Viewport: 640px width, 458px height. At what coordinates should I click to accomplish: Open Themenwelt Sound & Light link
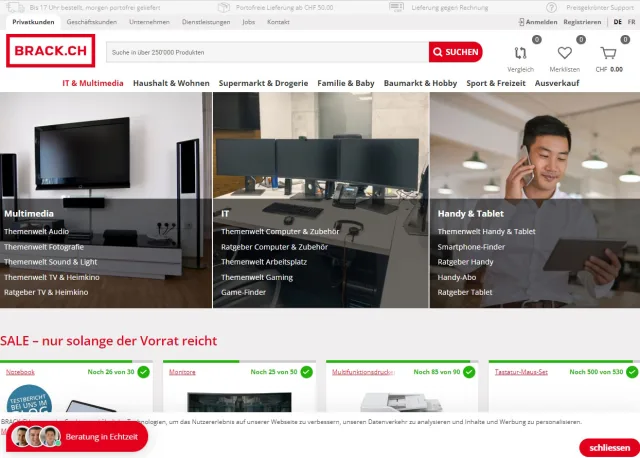(x=51, y=262)
